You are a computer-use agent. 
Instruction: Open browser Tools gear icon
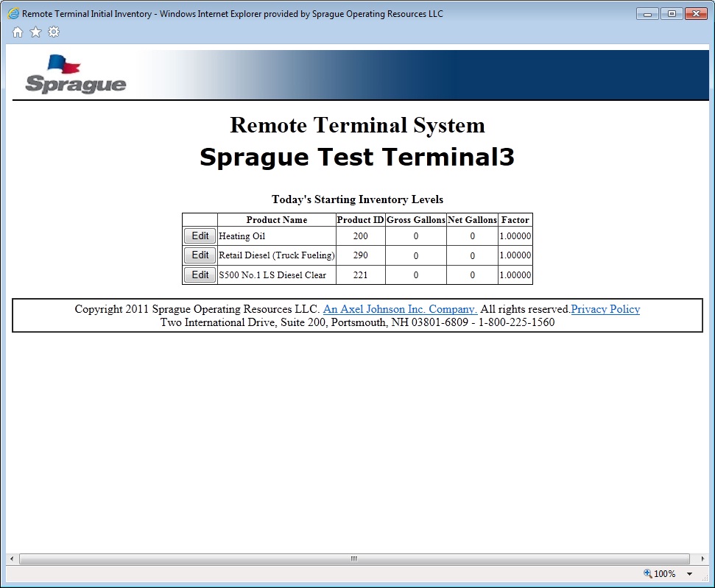[54, 32]
